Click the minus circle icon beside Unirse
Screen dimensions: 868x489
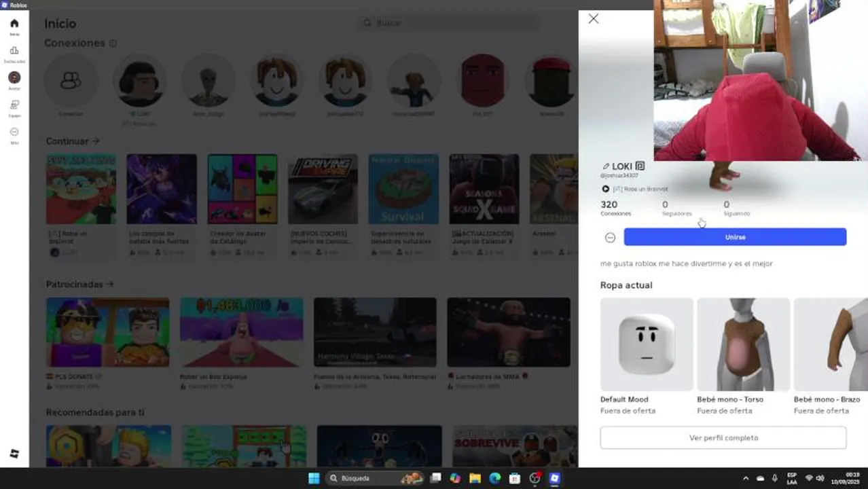click(x=610, y=238)
